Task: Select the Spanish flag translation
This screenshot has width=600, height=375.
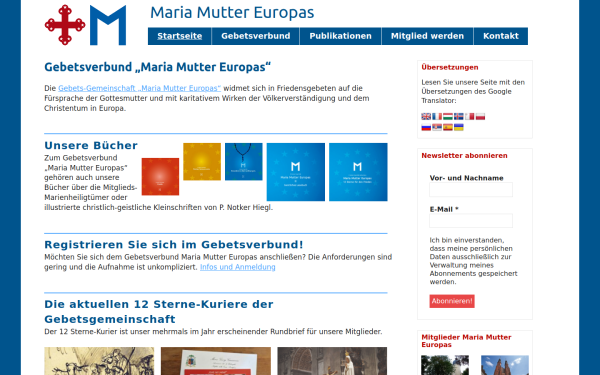Action: click(448, 127)
